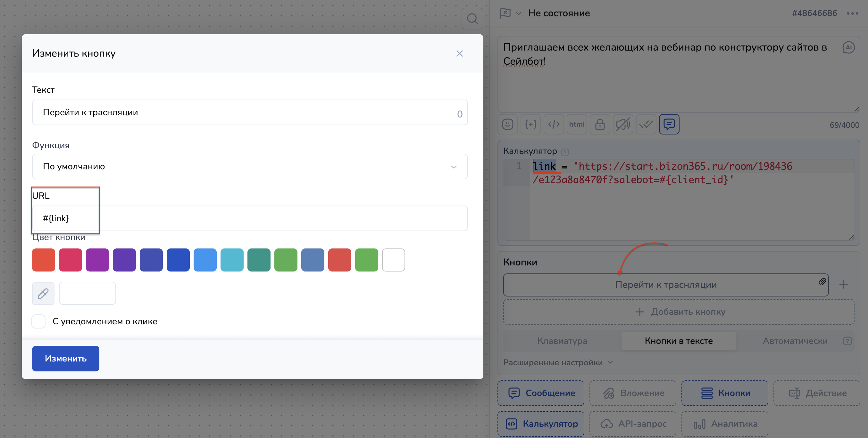
Task: Click the code tag formatting icon
Action: click(554, 124)
